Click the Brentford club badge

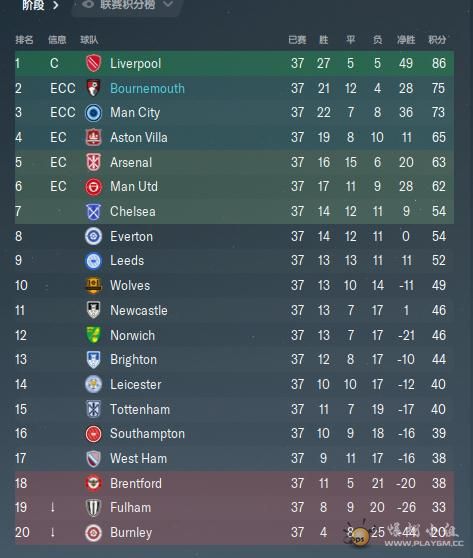tap(93, 483)
